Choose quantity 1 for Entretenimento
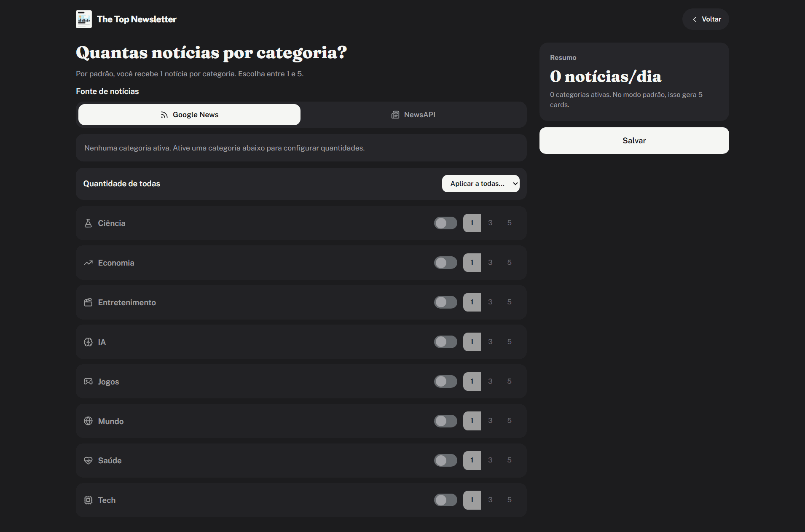Screen dimensions: 805x532 [472, 302]
